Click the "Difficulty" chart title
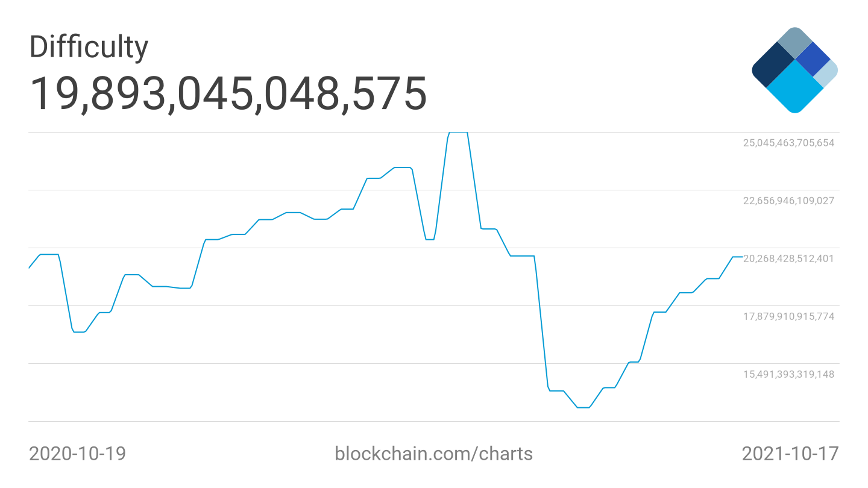 pos(89,47)
